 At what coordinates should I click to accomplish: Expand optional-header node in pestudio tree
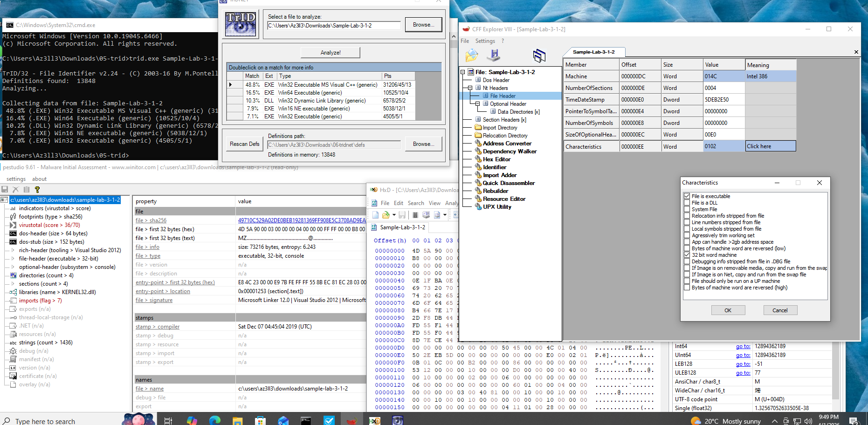tap(13, 267)
